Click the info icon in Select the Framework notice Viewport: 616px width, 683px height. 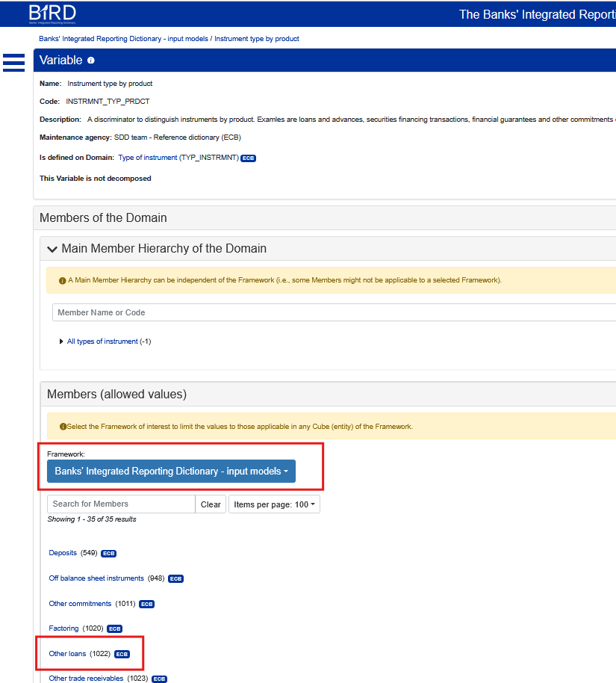pyautogui.click(x=63, y=427)
